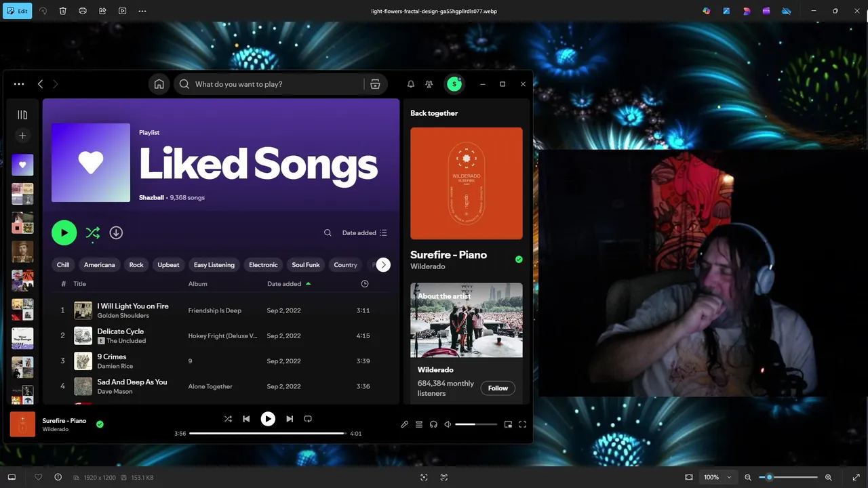Open the Clipchamp icon in title bar
868x488 pixels.
point(766,11)
